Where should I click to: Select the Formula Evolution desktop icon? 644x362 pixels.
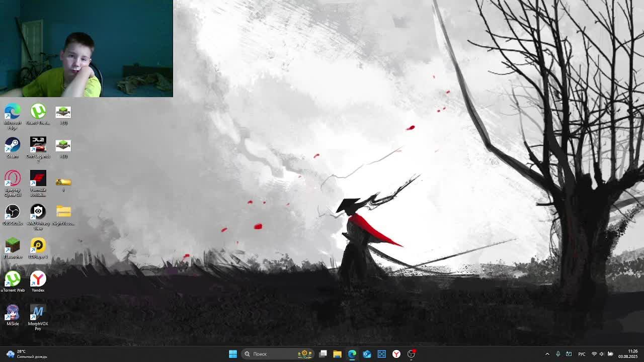tap(38, 183)
